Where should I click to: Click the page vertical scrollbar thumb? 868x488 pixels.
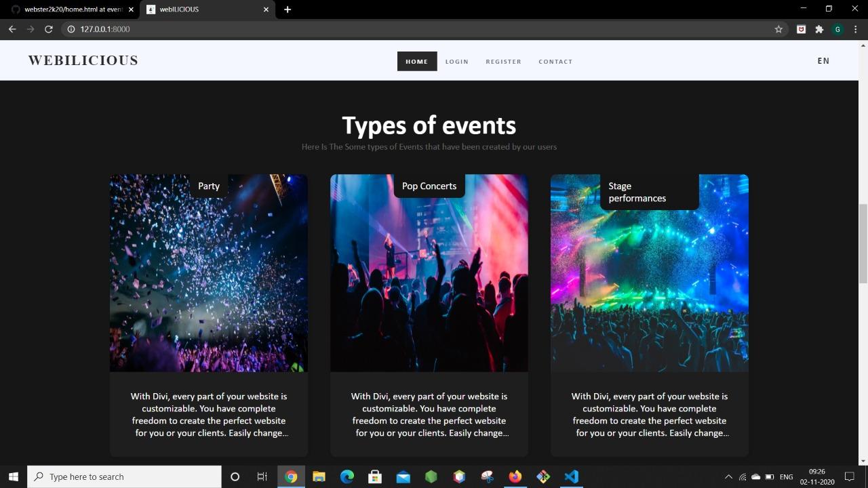[x=863, y=243]
